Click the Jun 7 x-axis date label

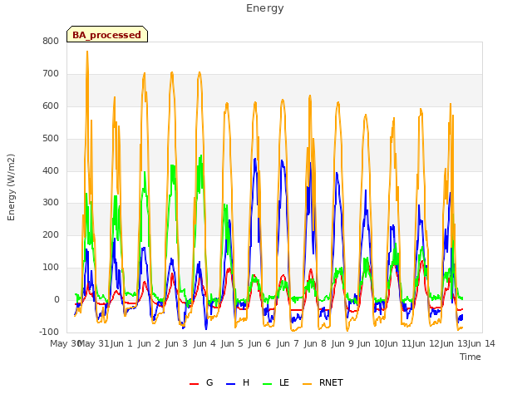coord(288,343)
